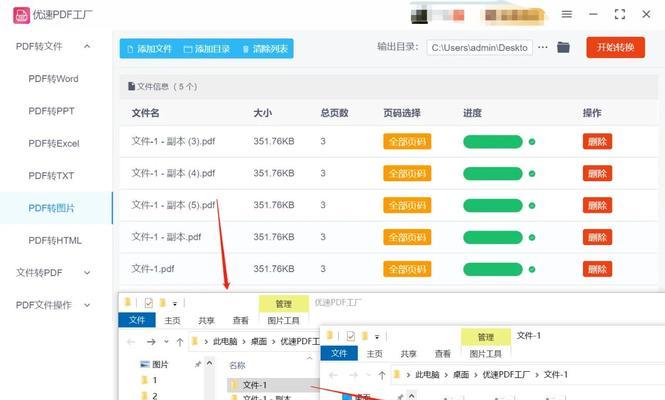This screenshot has height=400, width=665.
Task: Open the quick access toolbar dropdown in 优速PDF工厂 Explorer
Action: coord(175,303)
